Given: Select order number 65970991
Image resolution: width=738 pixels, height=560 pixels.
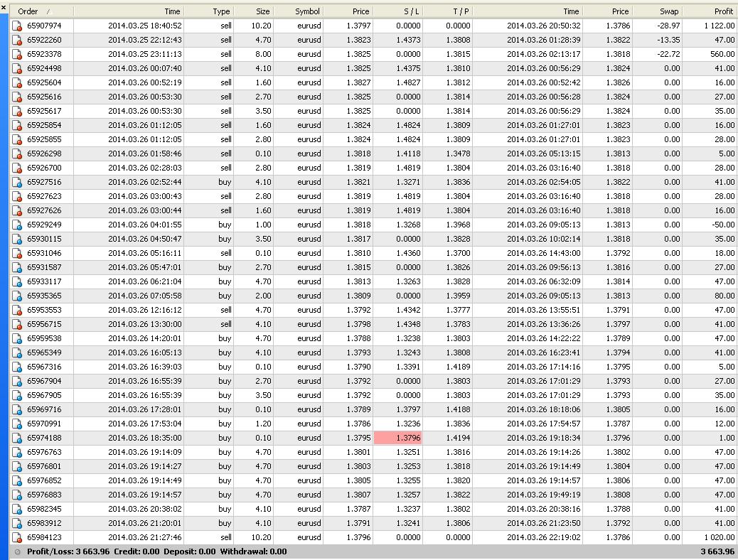Looking at the screenshot, I should pos(44,424).
